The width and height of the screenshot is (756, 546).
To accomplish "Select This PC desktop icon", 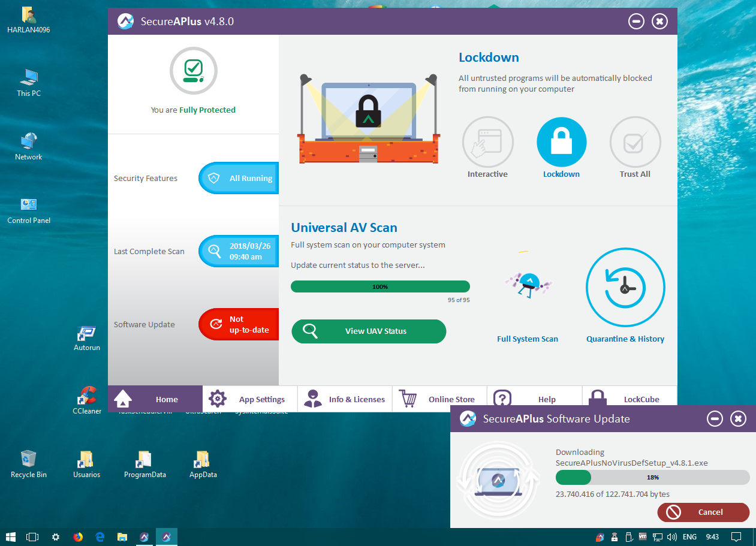I will tap(28, 83).
